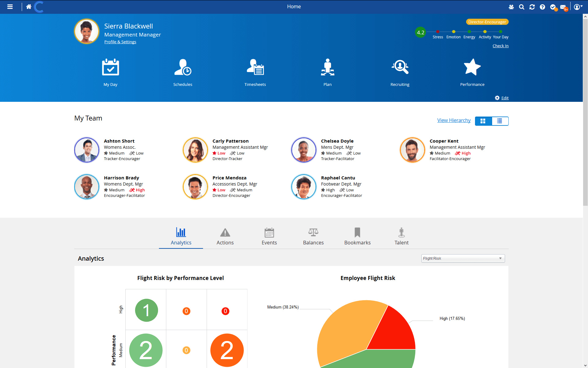Screen dimensions: 588x368
Task: Switch to the Actions tab
Action: tap(225, 236)
